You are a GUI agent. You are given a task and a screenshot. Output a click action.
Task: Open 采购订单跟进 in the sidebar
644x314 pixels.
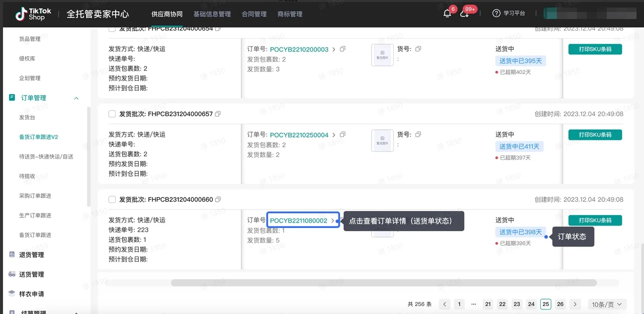click(35, 195)
